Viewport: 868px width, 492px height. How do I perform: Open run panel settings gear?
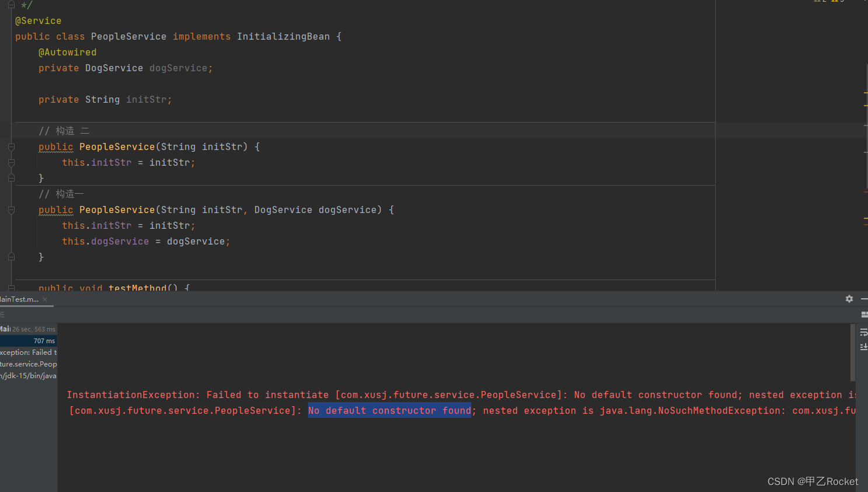click(x=849, y=299)
